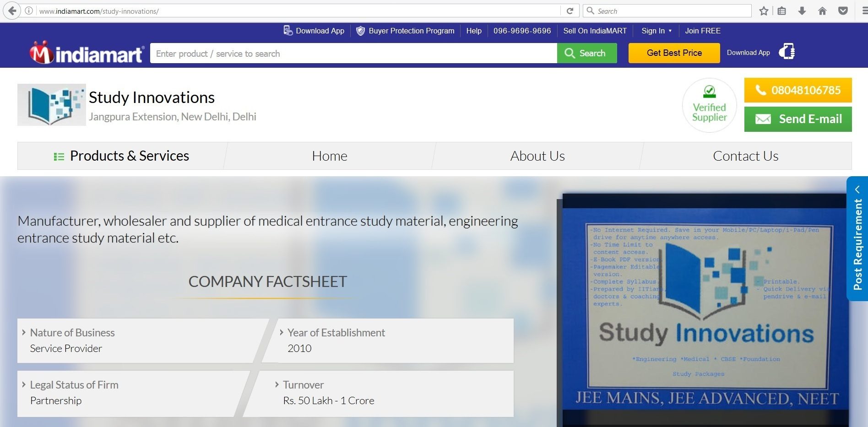Focus the product/service search field
The height and width of the screenshot is (427, 868).
click(x=353, y=53)
